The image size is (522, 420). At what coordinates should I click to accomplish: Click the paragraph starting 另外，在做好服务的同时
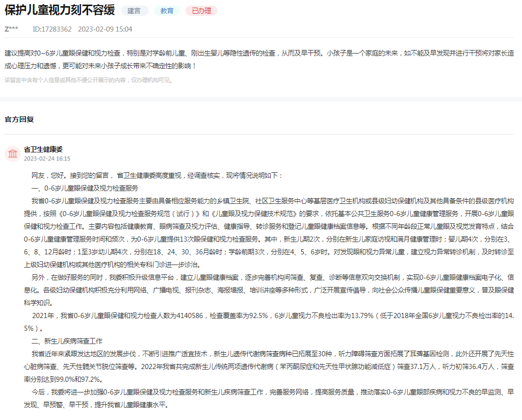269,290
